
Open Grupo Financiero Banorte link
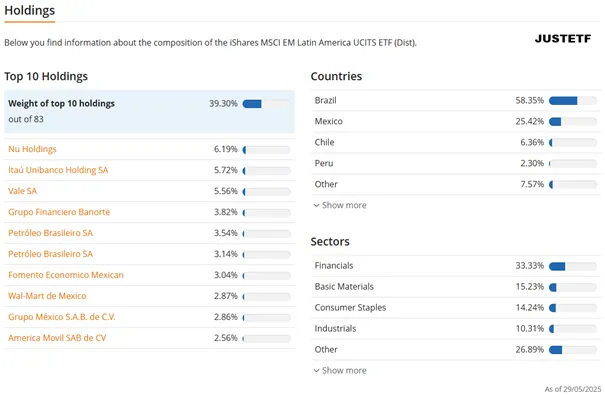point(59,212)
